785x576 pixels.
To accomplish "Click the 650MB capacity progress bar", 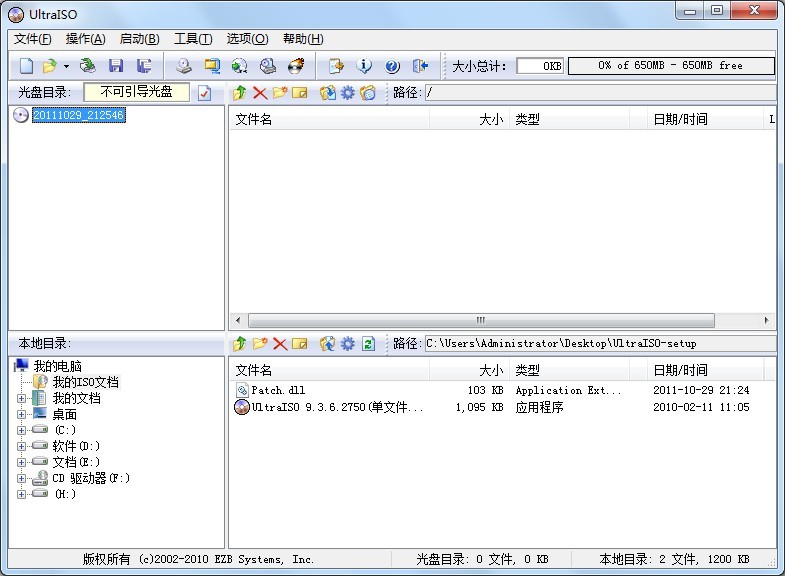I will pos(670,66).
